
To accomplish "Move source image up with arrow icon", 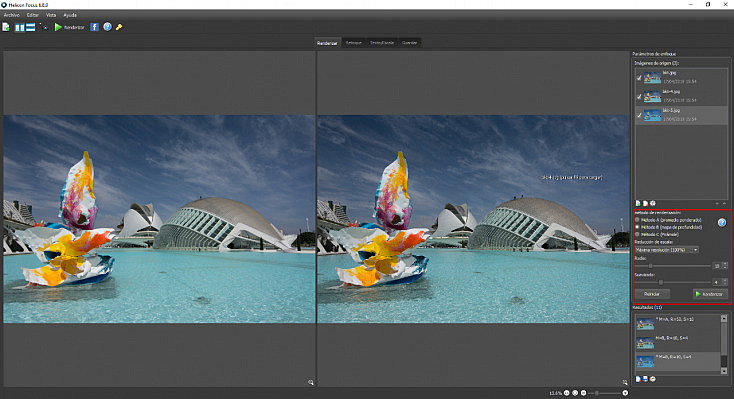I will [725, 204].
